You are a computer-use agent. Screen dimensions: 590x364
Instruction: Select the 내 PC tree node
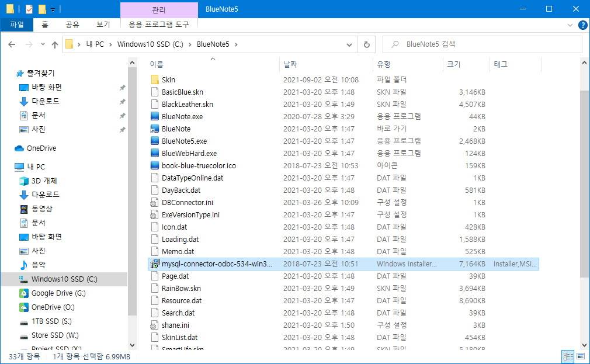(x=30, y=167)
